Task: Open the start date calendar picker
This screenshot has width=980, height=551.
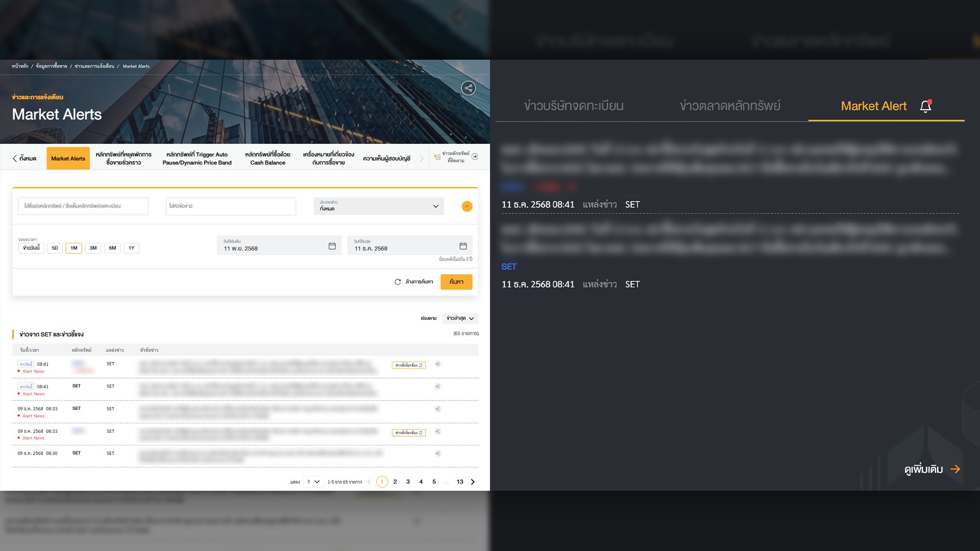Action: click(332, 246)
